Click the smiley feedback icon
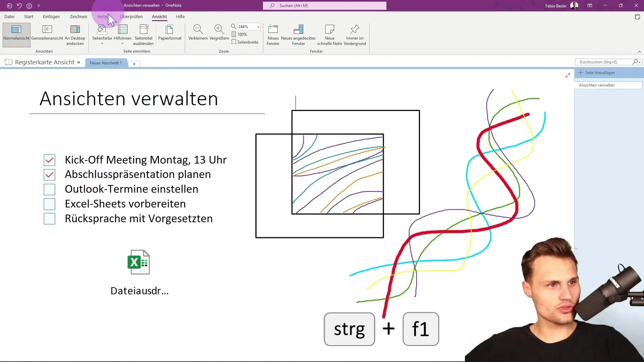This screenshot has width=644, height=362. 29,6
